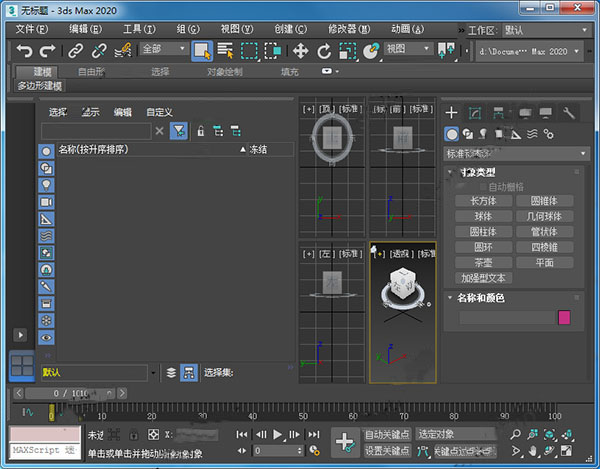This screenshot has width=600, height=469.
Task: Select Systems category gears icon
Action: tap(549, 134)
